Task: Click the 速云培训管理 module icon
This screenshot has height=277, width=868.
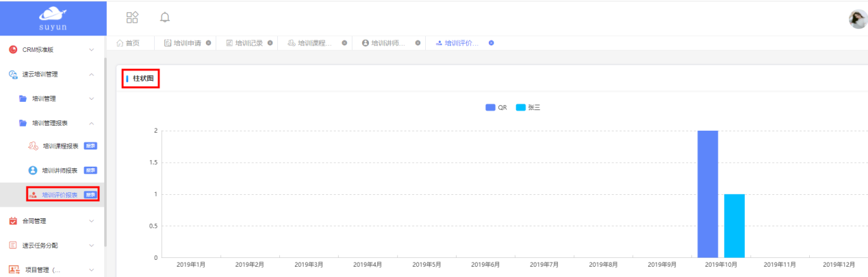Action: tap(13, 74)
